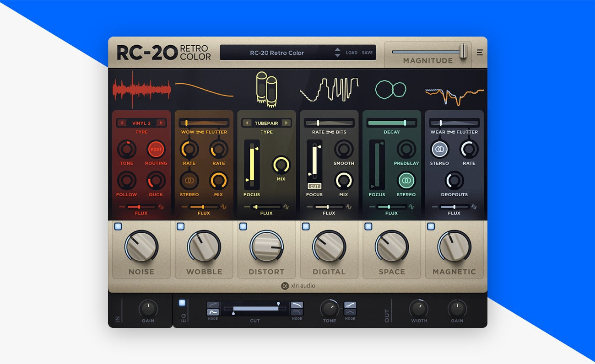Toggle the Space module power checkbox
The height and width of the screenshot is (364, 595).
click(x=368, y=226)
